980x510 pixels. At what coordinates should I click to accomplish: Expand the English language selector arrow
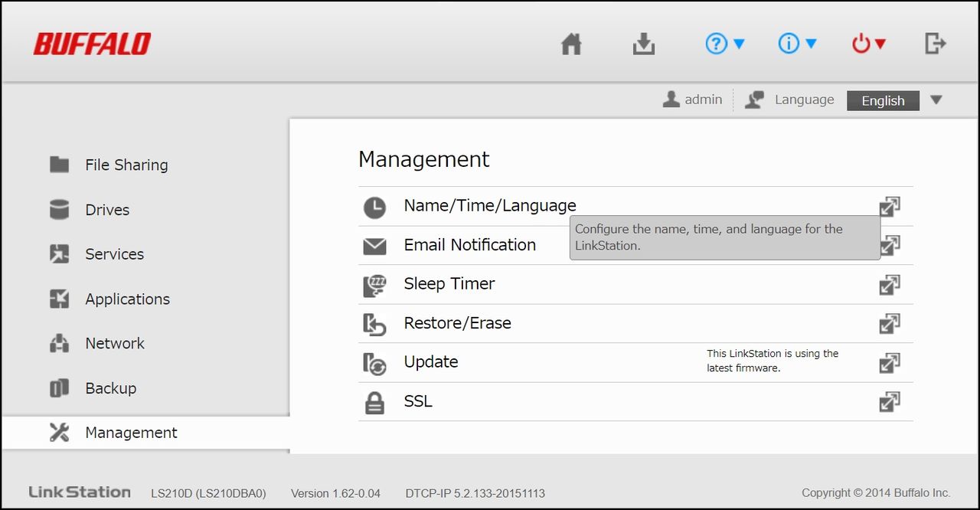pos(936,100)
